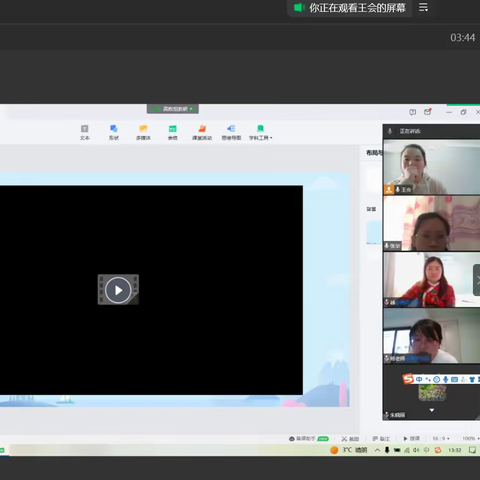Viewport: 480px width, 480px height.
Task: Click the taskbar microphone tray icon
Action: tap(387, 450)
